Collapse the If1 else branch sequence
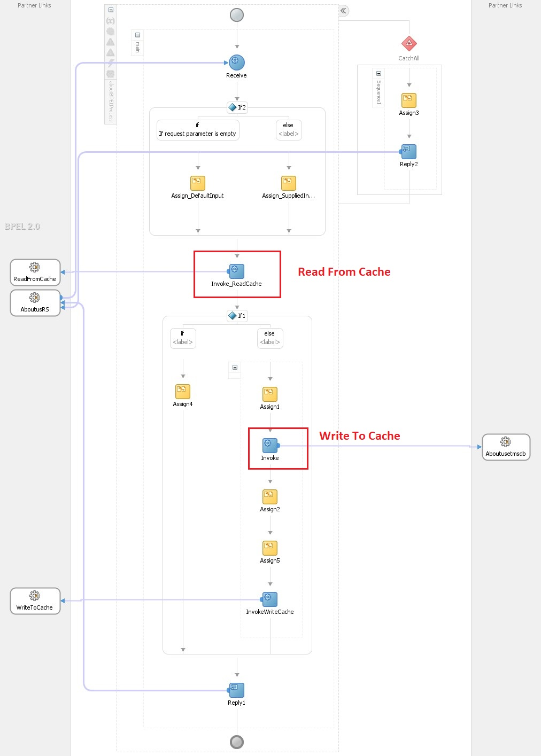This screenshot has width=541, height=756. [234, 367]
